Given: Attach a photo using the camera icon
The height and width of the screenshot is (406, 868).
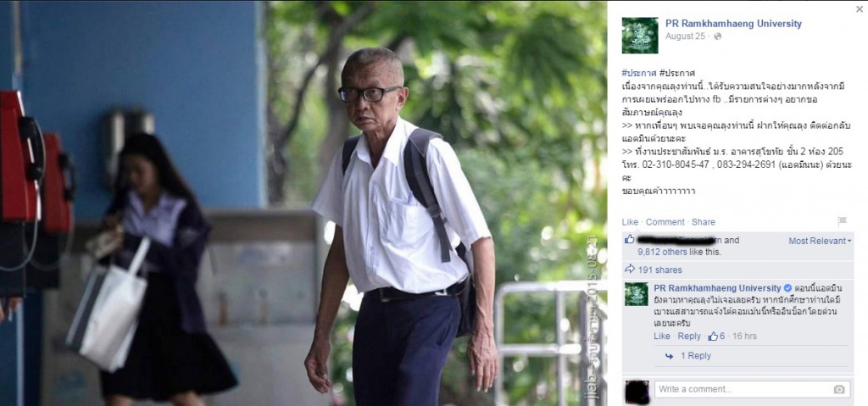Looking at the screenshot, I should 839,389.
